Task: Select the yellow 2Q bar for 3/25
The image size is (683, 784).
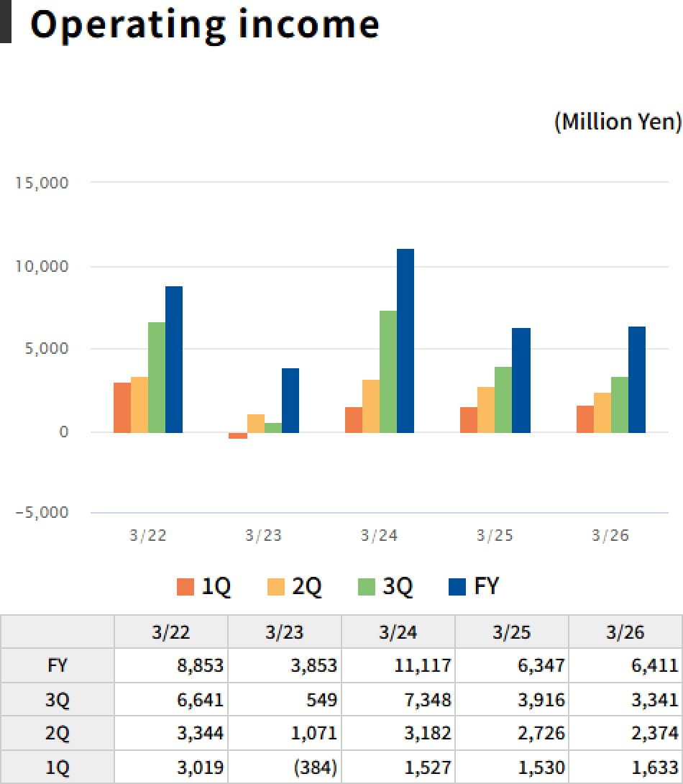Action: [x=485, y=409]
